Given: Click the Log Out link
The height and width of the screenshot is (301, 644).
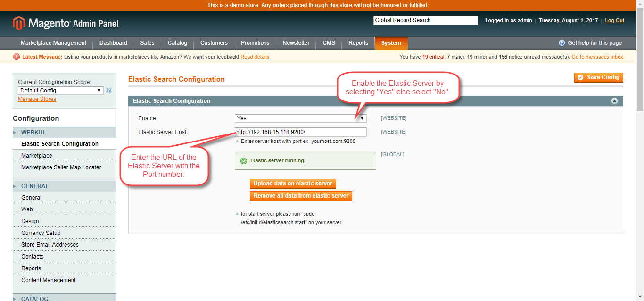Looking at the screenshot, I should point(615,20).
